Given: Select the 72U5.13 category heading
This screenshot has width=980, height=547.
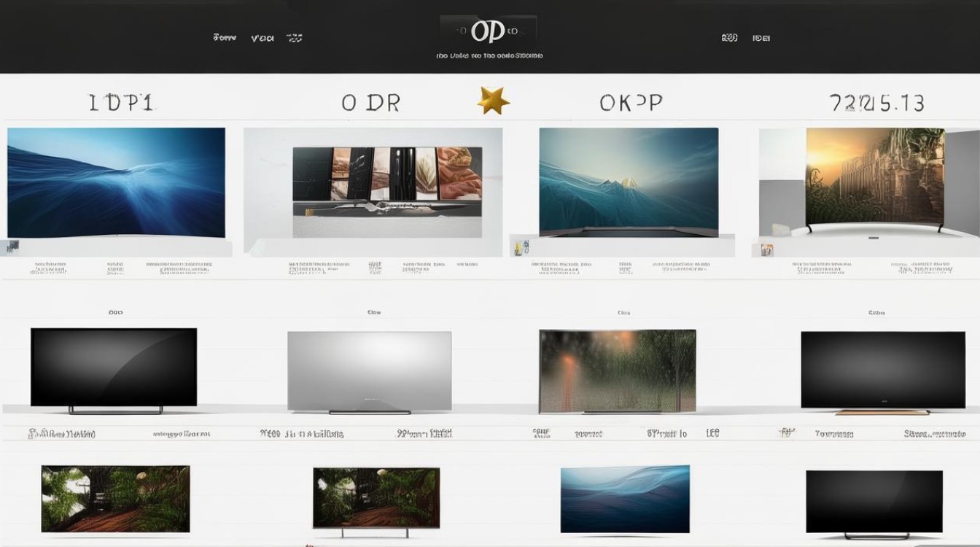Looking at the screenshot, I should coord(877,103).
